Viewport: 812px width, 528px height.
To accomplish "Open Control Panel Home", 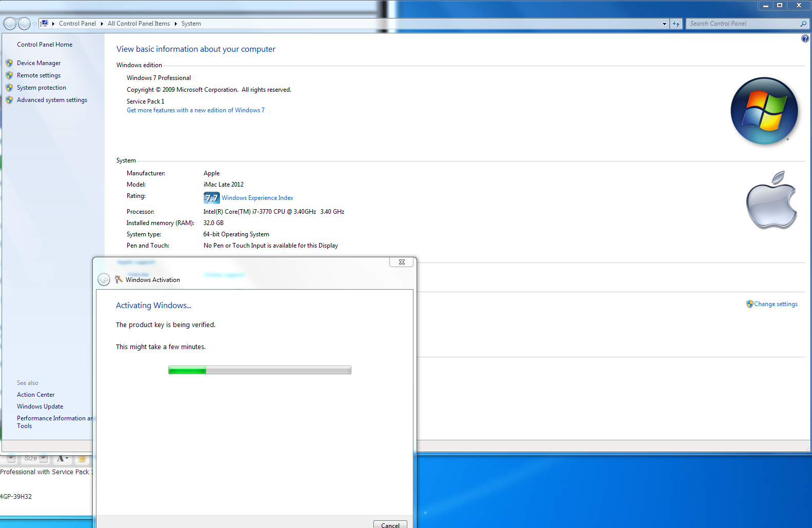I will point(45,45).
